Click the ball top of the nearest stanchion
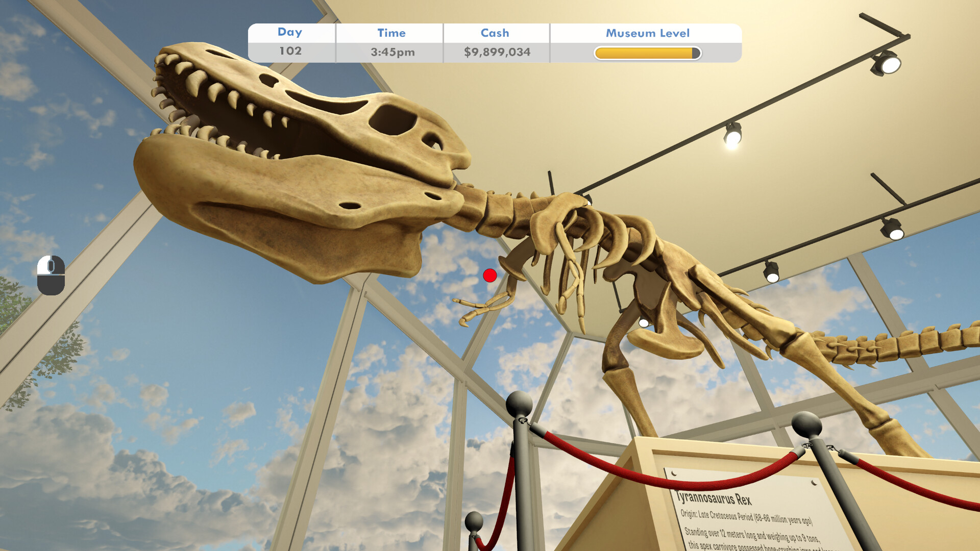Viewport: 980px width, 551px height. [519, 404]
